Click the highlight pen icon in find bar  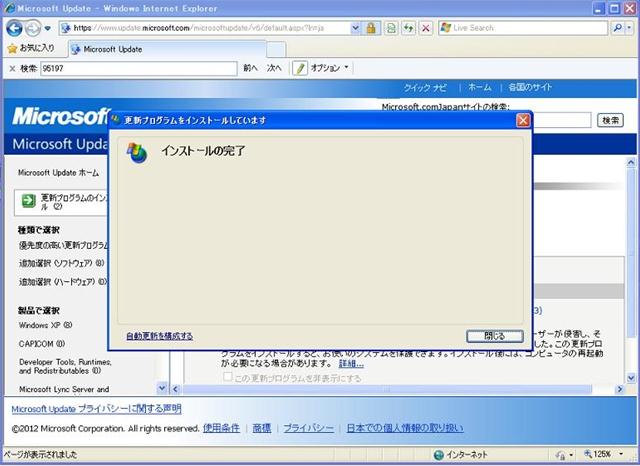[300, 68]
